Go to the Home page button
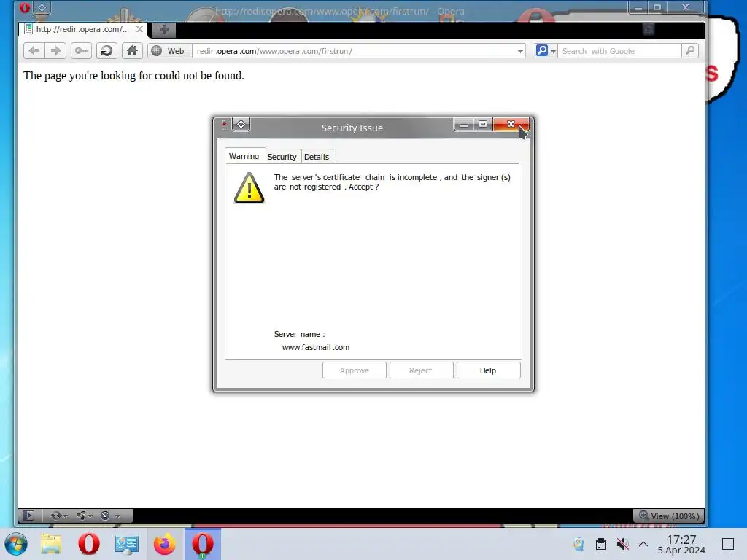The height and width of the screenshot is (560, 747). point(132,50)
